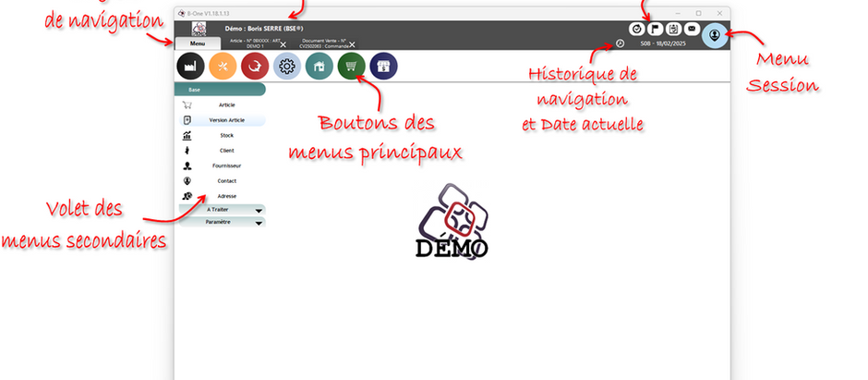
Task: Open the teal warehouse house menu button
Action: 319,67
